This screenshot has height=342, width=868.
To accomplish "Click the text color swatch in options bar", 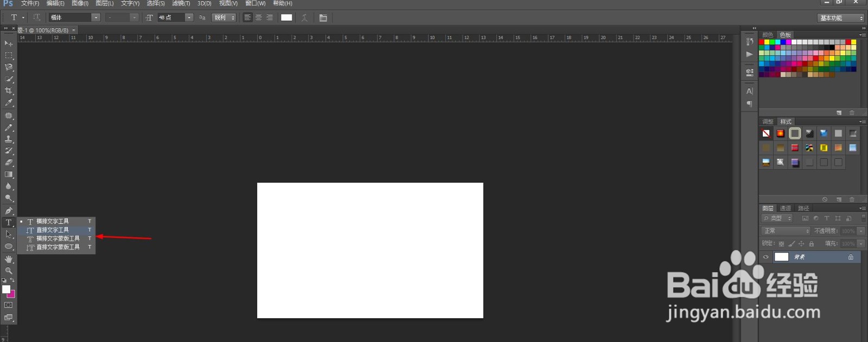I will click(286, 17).
